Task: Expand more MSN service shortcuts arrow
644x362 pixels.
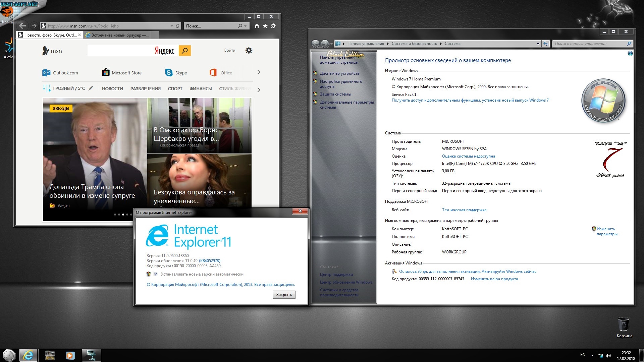Action: pos(259,72)
